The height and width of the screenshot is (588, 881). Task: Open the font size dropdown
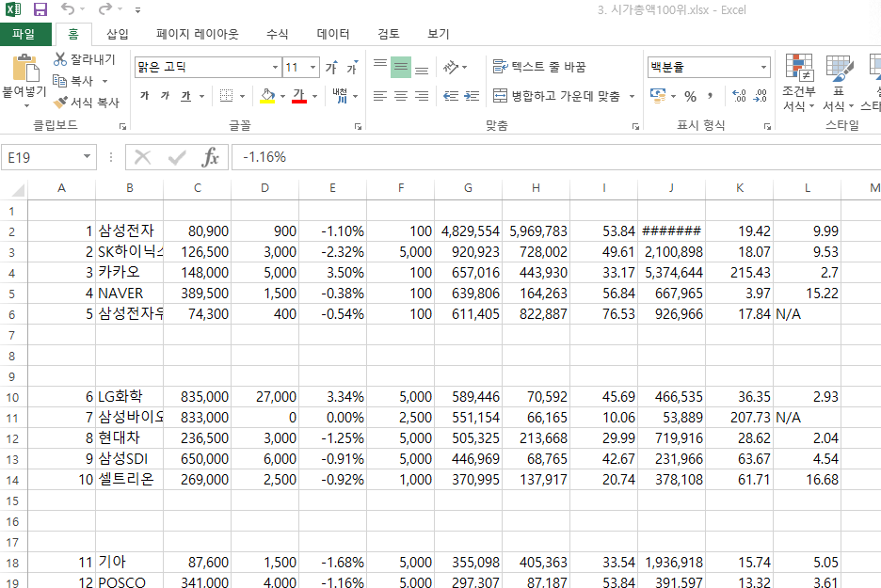coord(313,68)
